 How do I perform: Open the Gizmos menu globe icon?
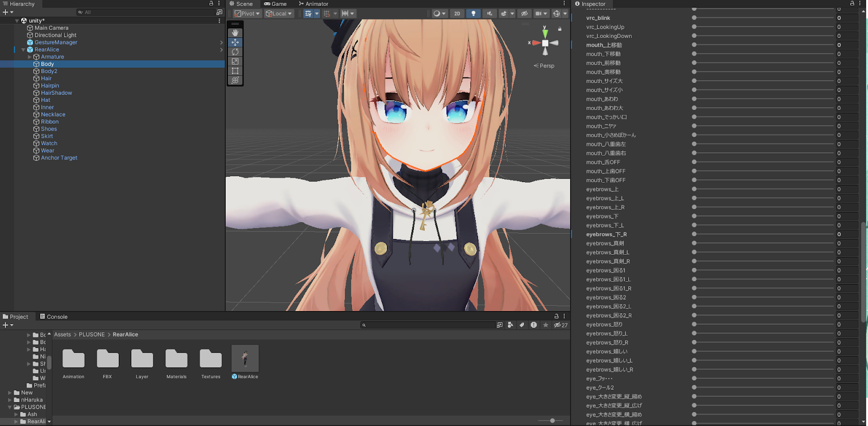click(557, 14)
